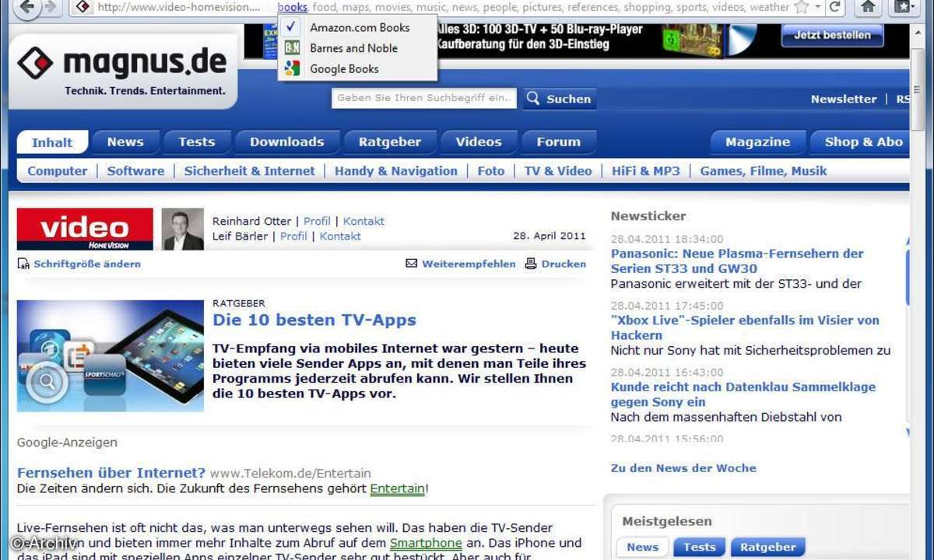Click into the site search field
This screenshot has height=560, width=934.
coord(424,98)
